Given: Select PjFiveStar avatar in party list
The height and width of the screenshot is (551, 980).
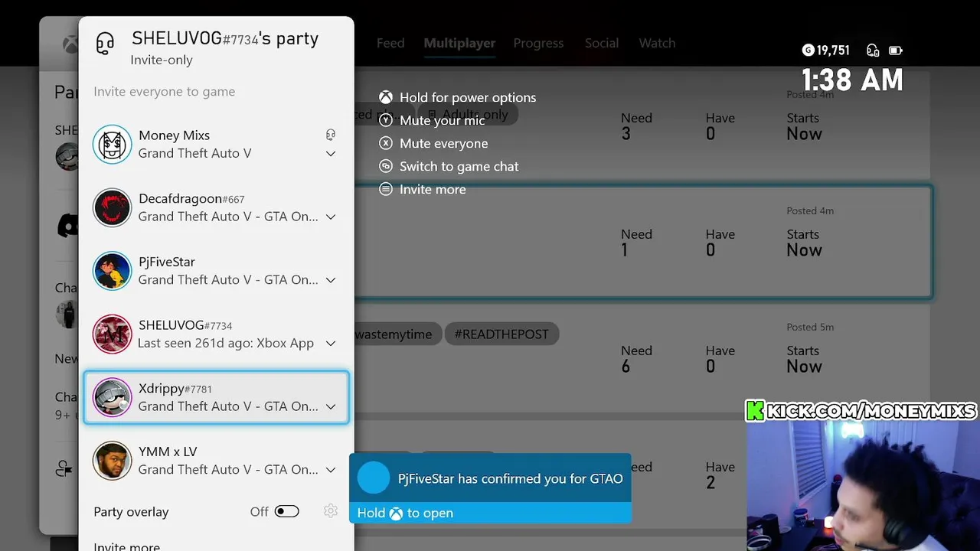Looking at the screenshot, I should [113, 271].
